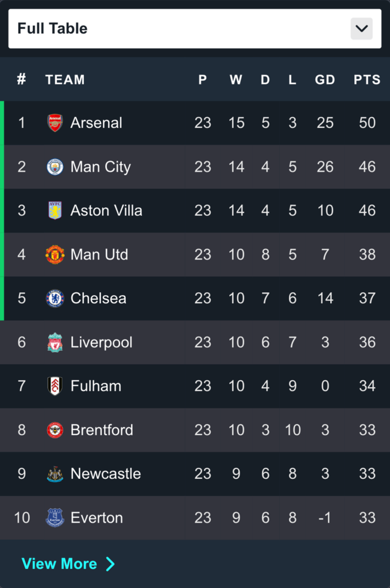Screen dimensions: 390x588
Task: Click Liverpool's points value 36
Action: coord(367,342)
